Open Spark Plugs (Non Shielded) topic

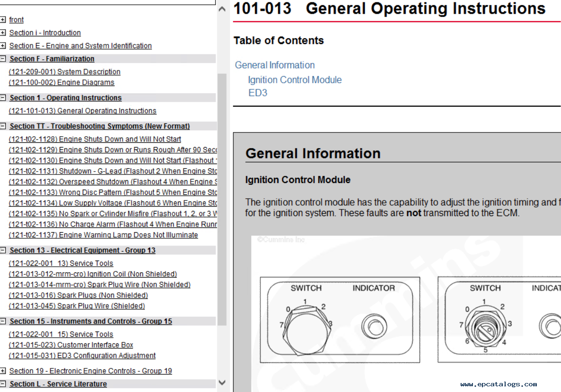tap(78, 296)
